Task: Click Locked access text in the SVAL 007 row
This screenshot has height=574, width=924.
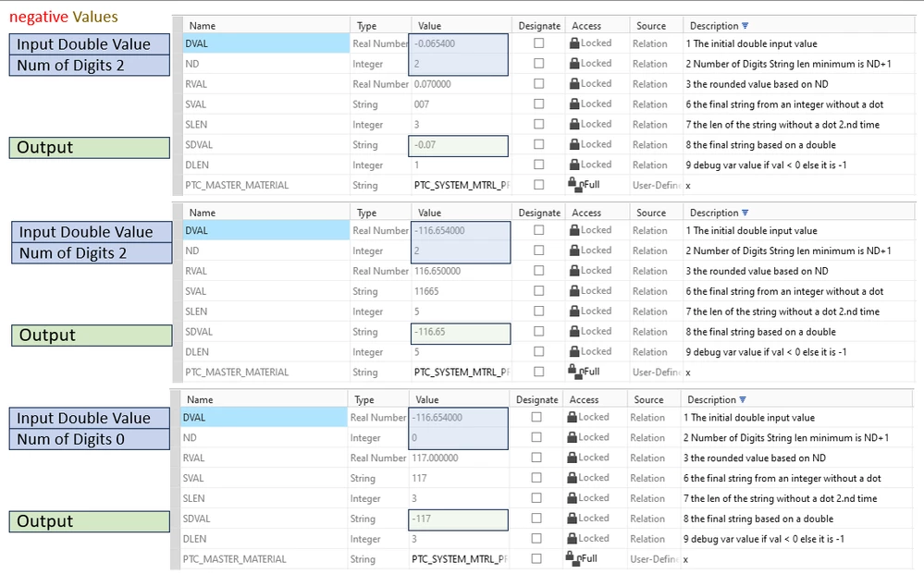Action: point(596,104)
